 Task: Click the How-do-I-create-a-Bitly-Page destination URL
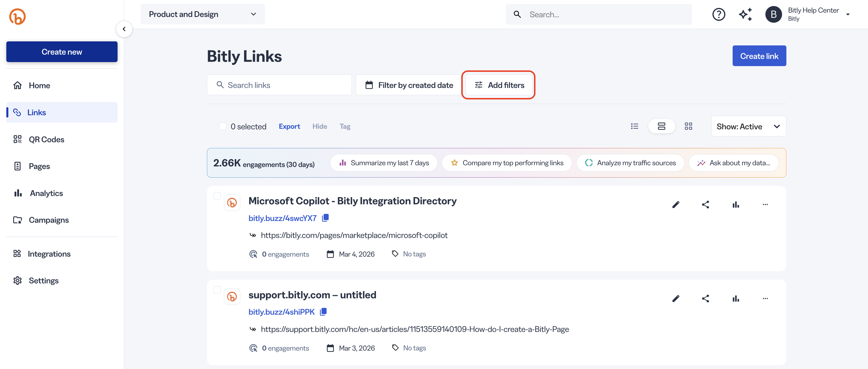pos(415,329)
